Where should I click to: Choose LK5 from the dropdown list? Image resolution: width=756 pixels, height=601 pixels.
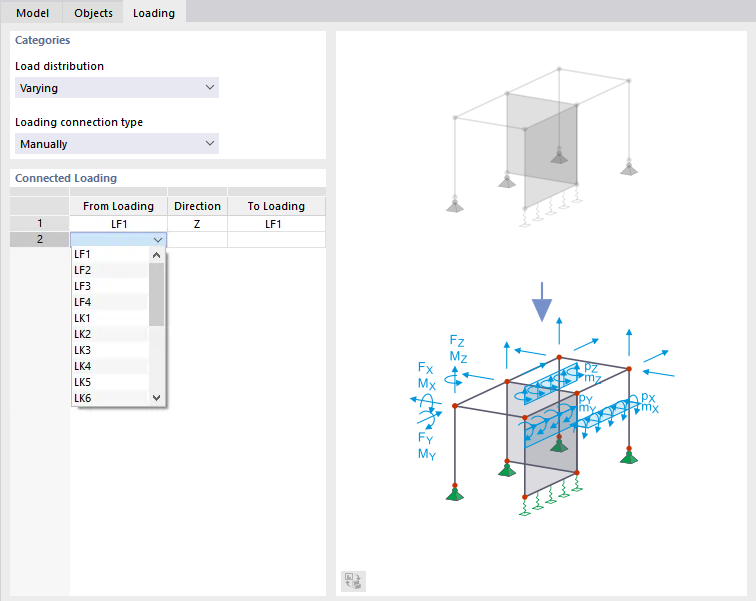tap(110, 382)
